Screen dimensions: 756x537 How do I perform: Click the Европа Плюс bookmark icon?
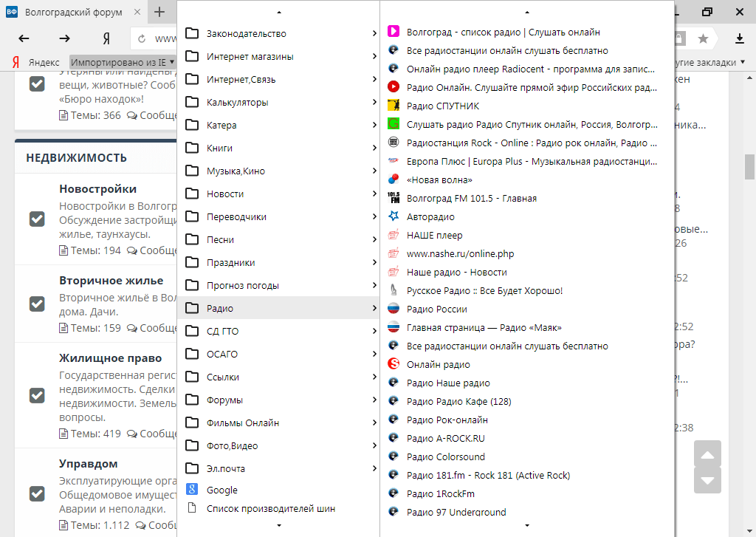[394, 161]
